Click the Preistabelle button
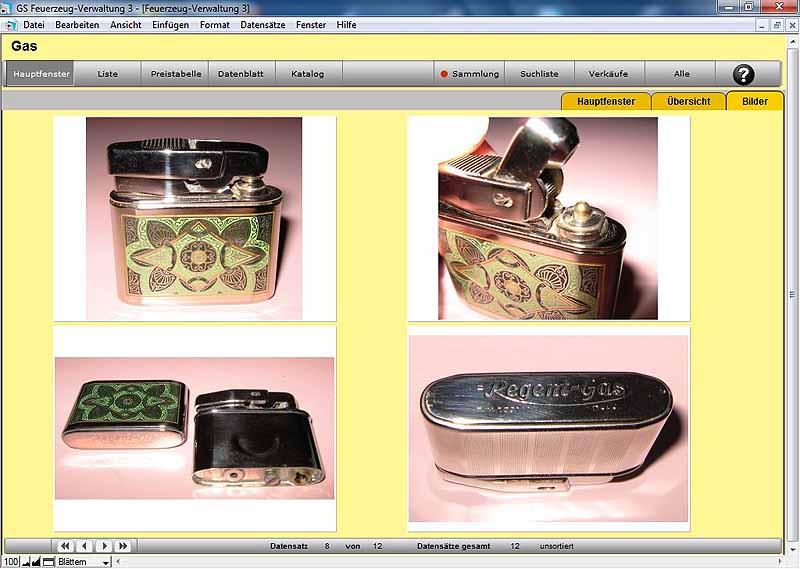This screenshot has width=800, height=569. pyautogui.click(x=176, y=74)
